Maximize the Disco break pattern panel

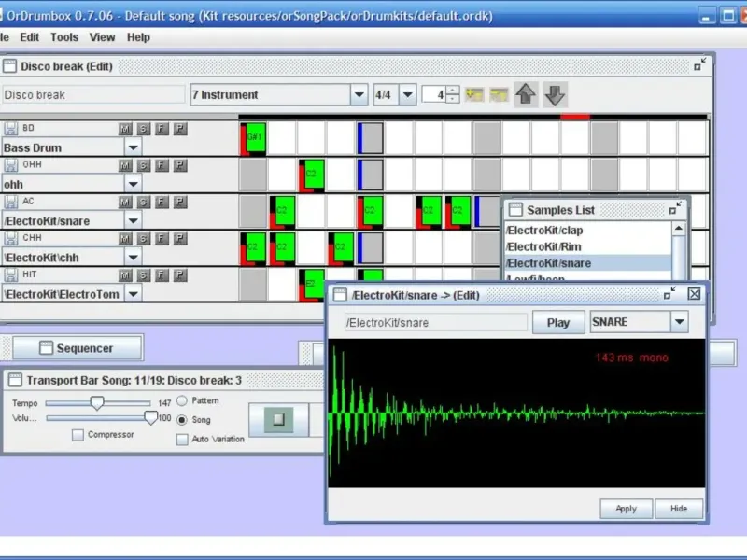click(699, 64)
